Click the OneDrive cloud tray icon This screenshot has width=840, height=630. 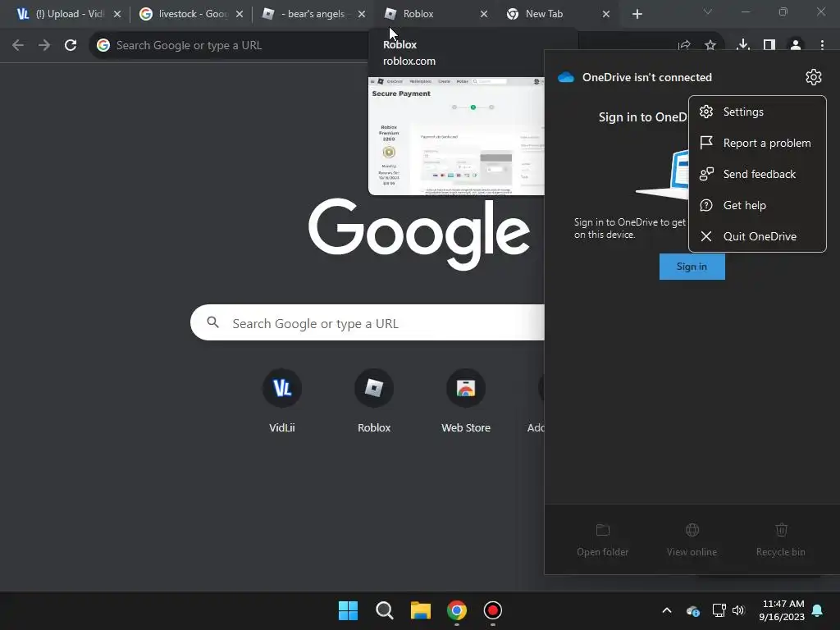coord(692,610)
